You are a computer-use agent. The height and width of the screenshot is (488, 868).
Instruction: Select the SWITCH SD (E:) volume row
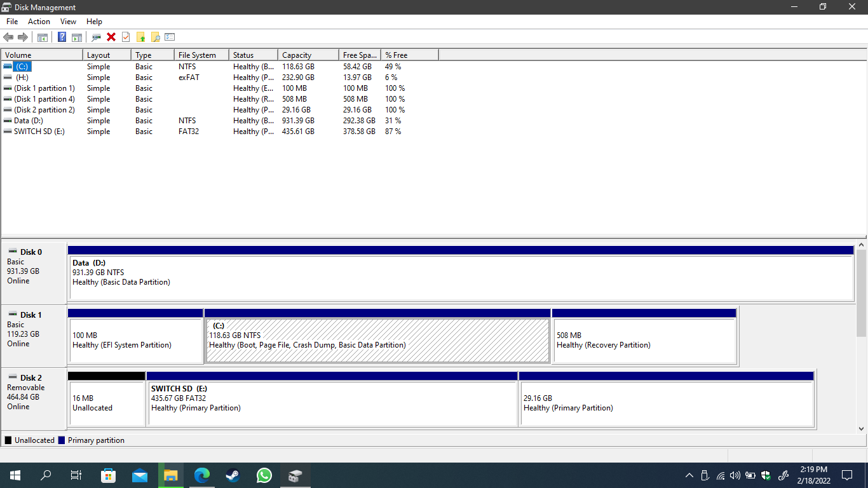(220, 131)
